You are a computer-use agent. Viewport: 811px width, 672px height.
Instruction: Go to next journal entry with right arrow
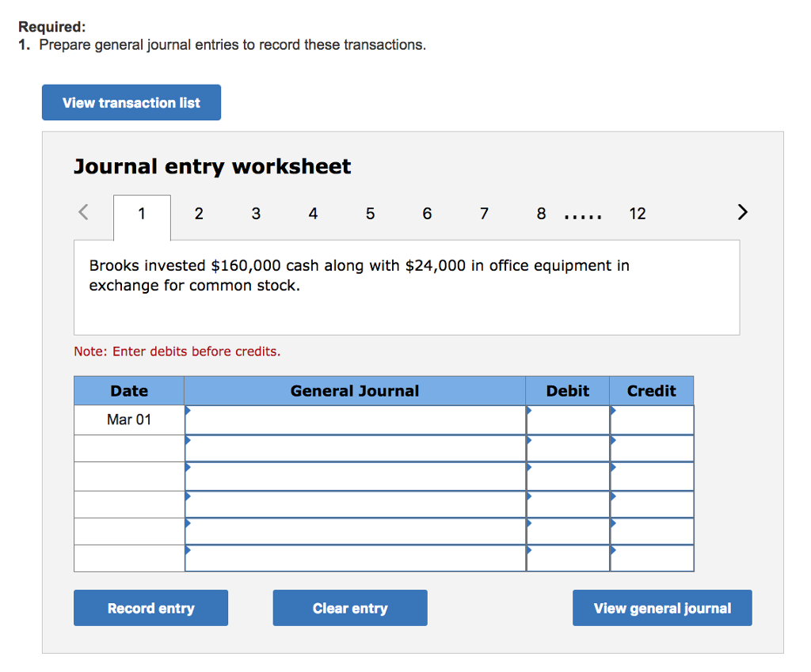tap(742, 212)
